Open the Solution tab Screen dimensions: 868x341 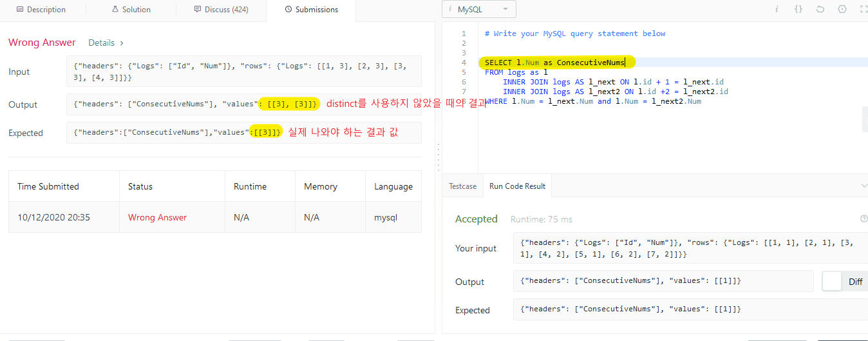point(131,10)
